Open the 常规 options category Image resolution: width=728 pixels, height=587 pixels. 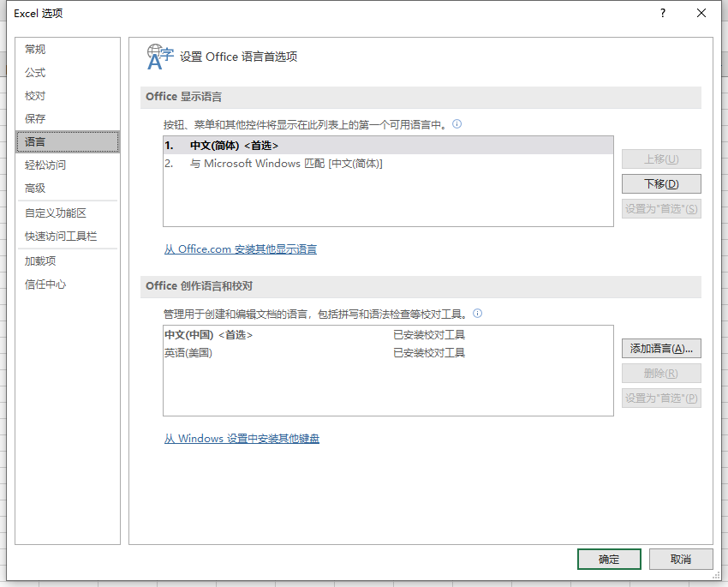pos(68,49)
